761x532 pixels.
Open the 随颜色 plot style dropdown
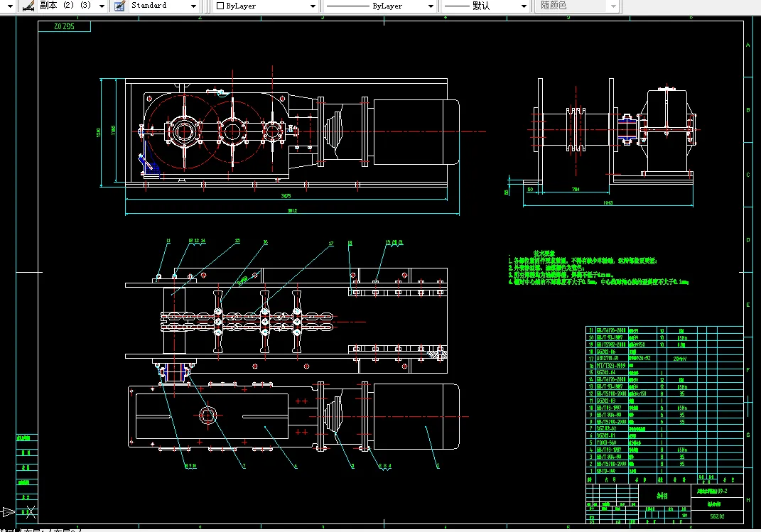pos(613,6)
